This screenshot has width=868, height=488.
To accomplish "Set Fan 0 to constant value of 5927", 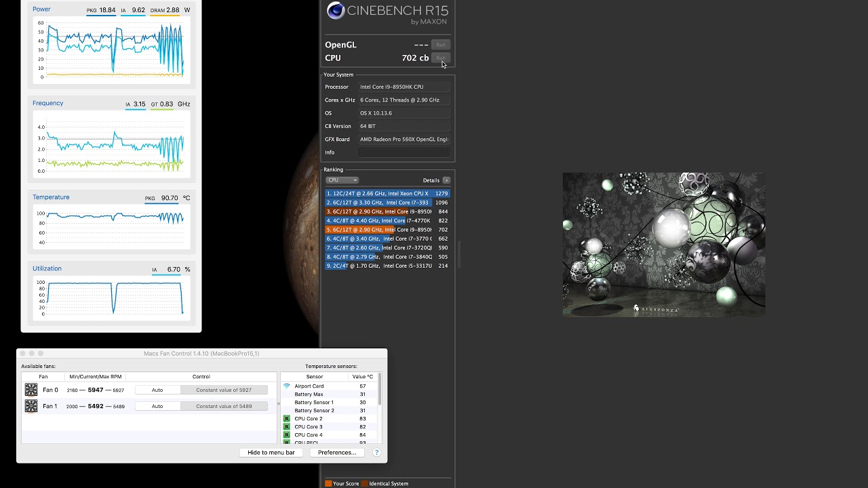I will [224, 390].
